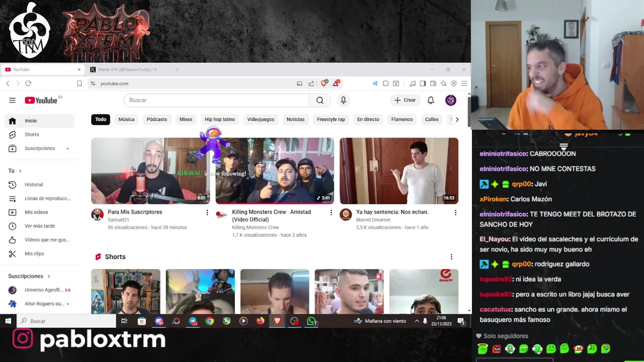Open 'Aitor Roguers ou...' subscription
Screen dimensions: 644x362
[x=39, y=304]
